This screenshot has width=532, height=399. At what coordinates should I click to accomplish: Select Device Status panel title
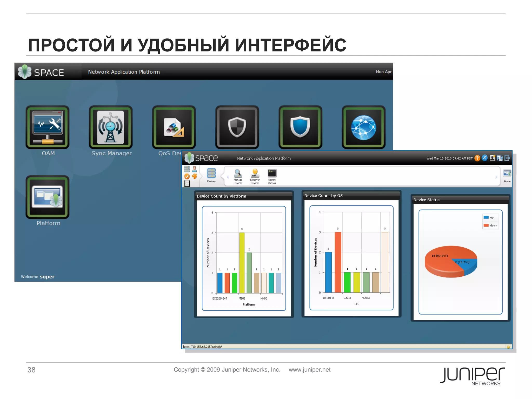click(426, 200)
